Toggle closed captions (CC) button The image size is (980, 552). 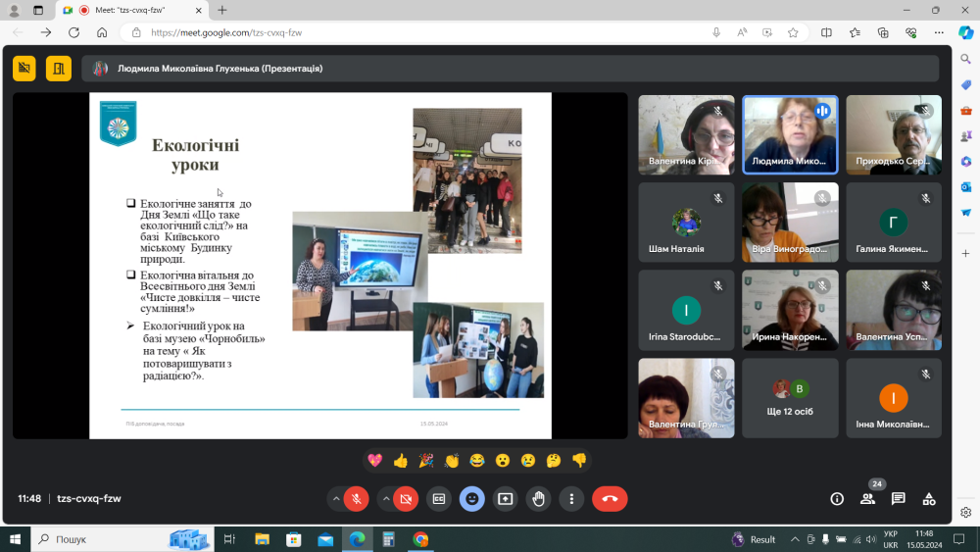point(439,498)
